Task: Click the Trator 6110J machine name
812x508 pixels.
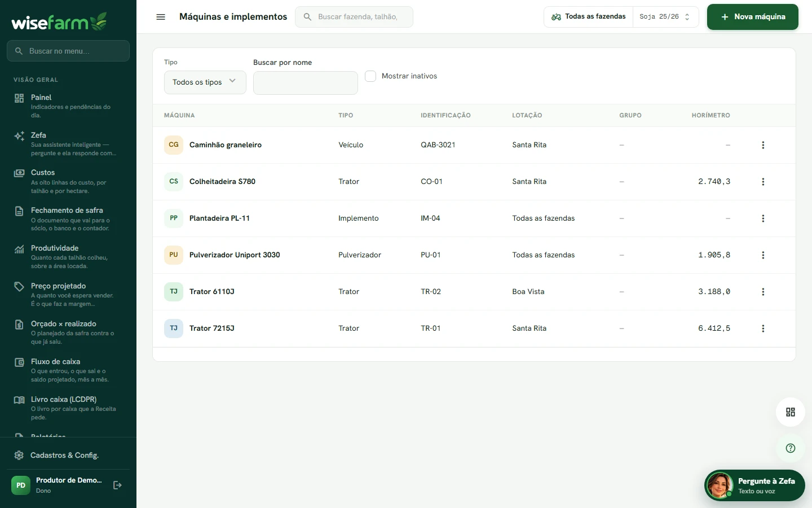Action: [x=212, y=292]
